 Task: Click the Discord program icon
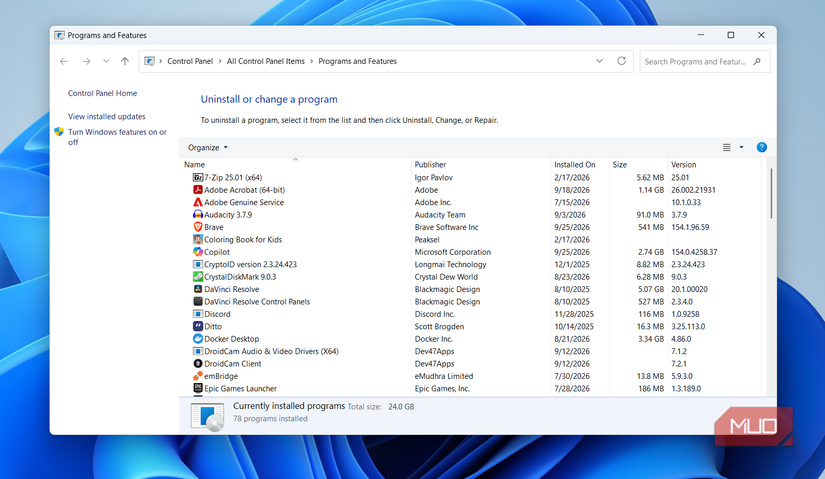tap(198, 314)
